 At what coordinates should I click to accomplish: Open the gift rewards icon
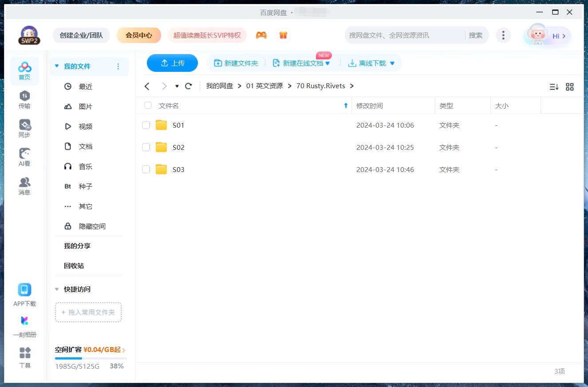(x=283, y=35)
